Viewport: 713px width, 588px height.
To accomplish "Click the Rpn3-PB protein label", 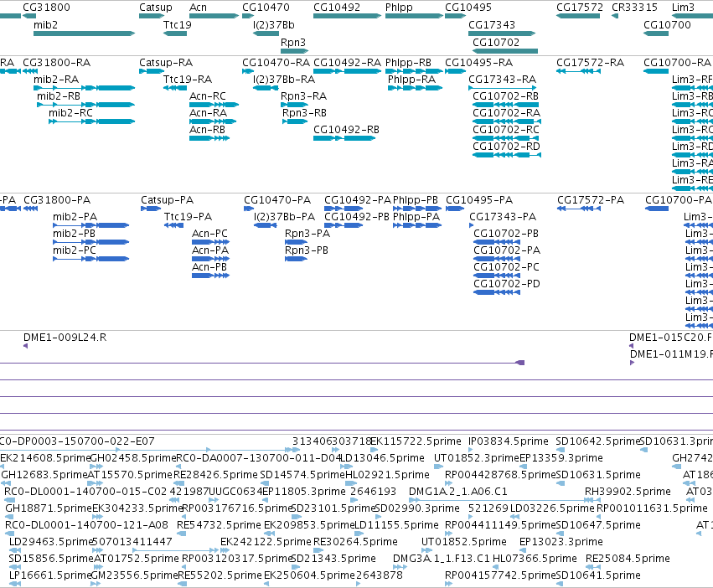I will 307,250.
